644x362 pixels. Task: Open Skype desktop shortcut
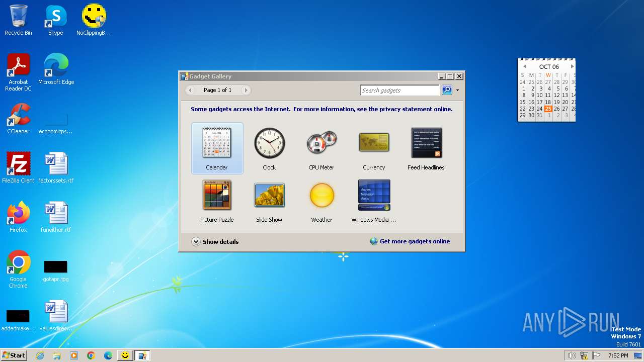coord(56,20)
